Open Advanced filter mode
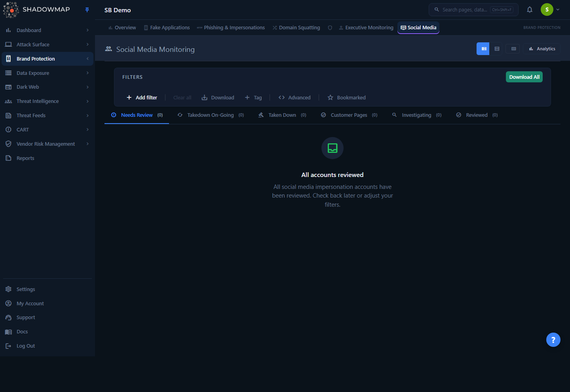This screenshot has height=392, width=570. coord(294,97)
